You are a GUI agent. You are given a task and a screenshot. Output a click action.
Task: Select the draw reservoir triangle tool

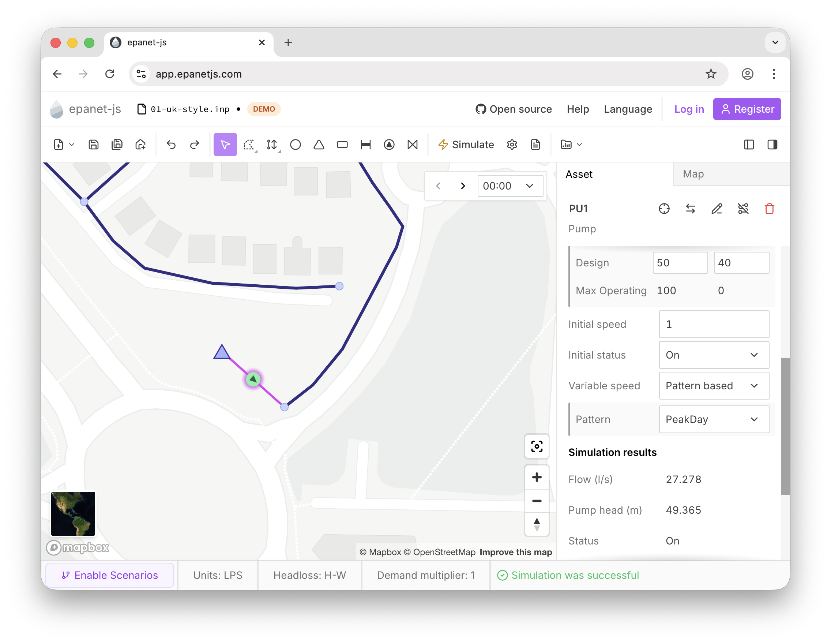pos(319,145)
